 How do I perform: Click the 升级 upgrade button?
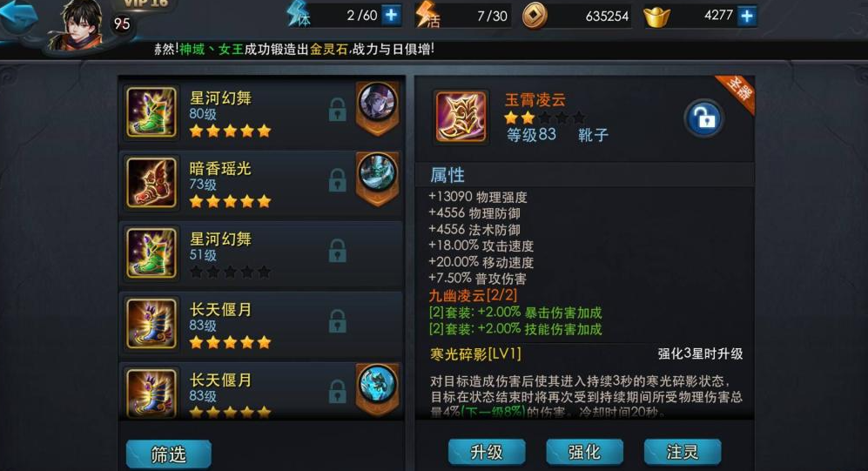[x=487, y=452]
